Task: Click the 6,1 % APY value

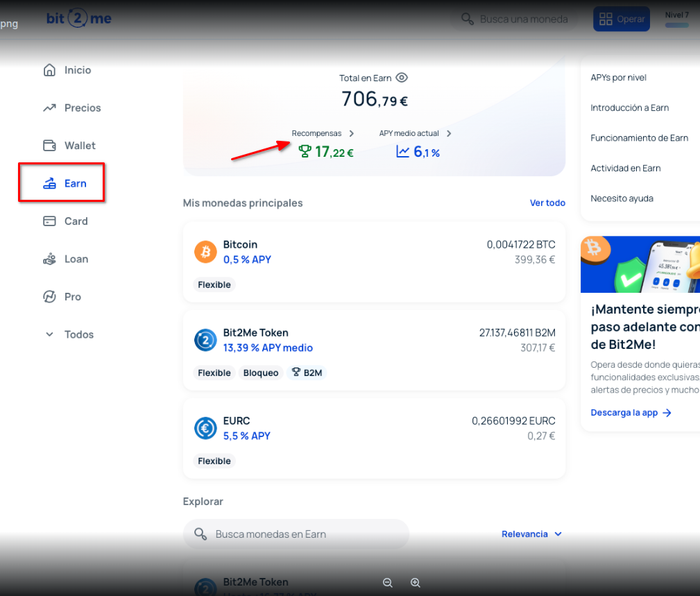Action: click(427, 152)
